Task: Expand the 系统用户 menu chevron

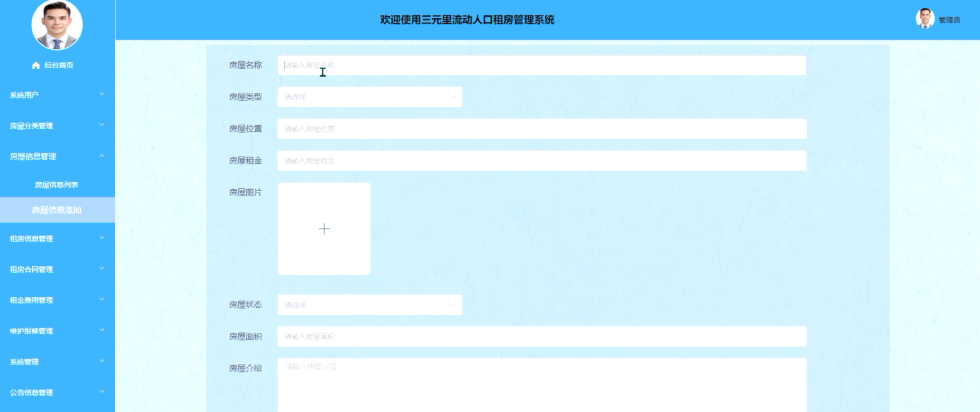Action: click(102, 94)
